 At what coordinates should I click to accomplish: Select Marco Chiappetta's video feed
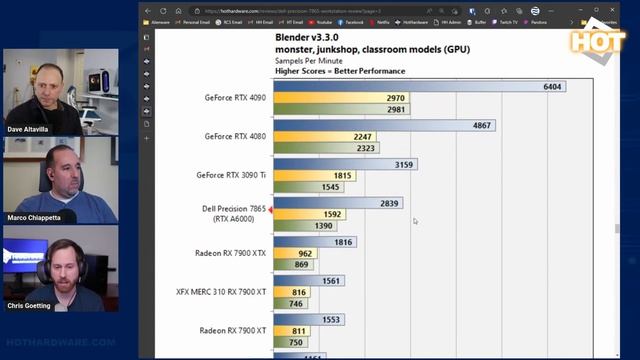61,180
